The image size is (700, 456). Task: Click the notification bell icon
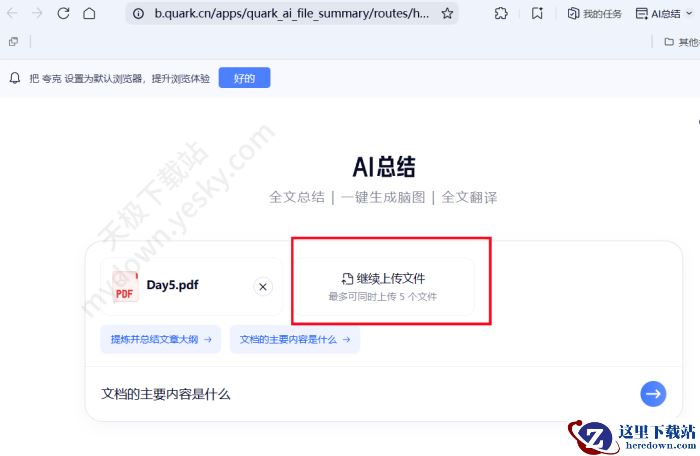15,78
